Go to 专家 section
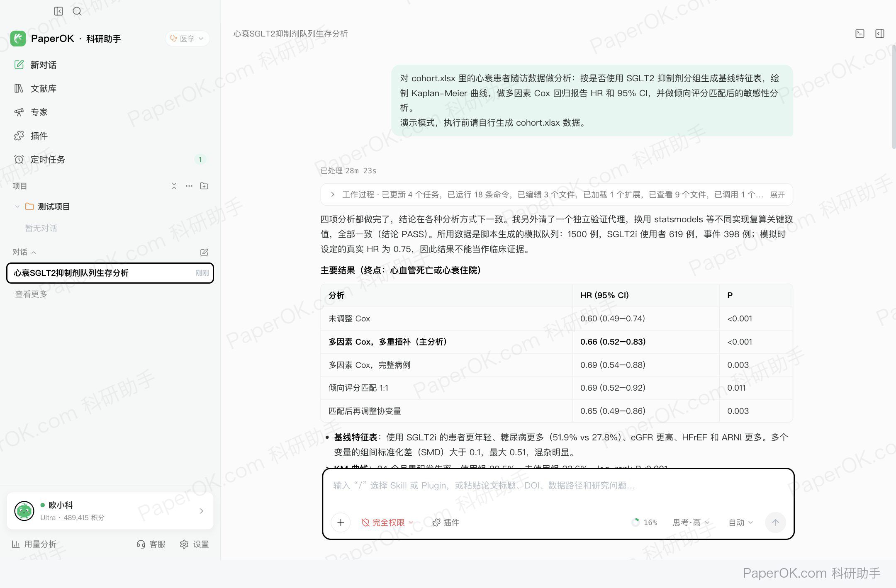The height and width of the screenshot is (588, 896). pos(110,112)
